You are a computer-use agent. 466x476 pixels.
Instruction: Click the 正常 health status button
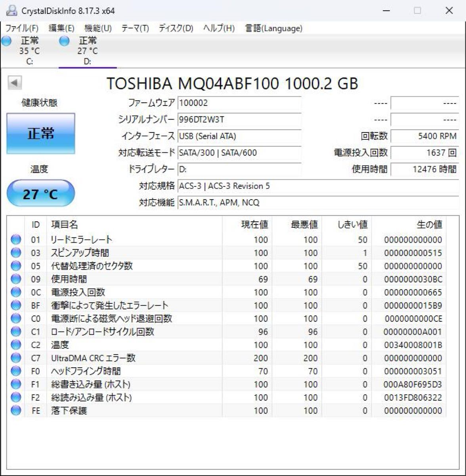pyautogui.click(x=41, y=133)
